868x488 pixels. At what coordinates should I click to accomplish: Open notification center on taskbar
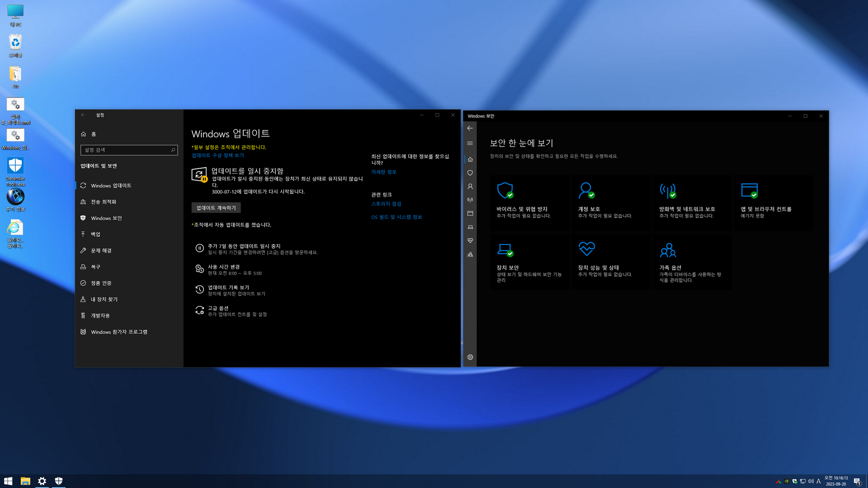pos(857,481)
